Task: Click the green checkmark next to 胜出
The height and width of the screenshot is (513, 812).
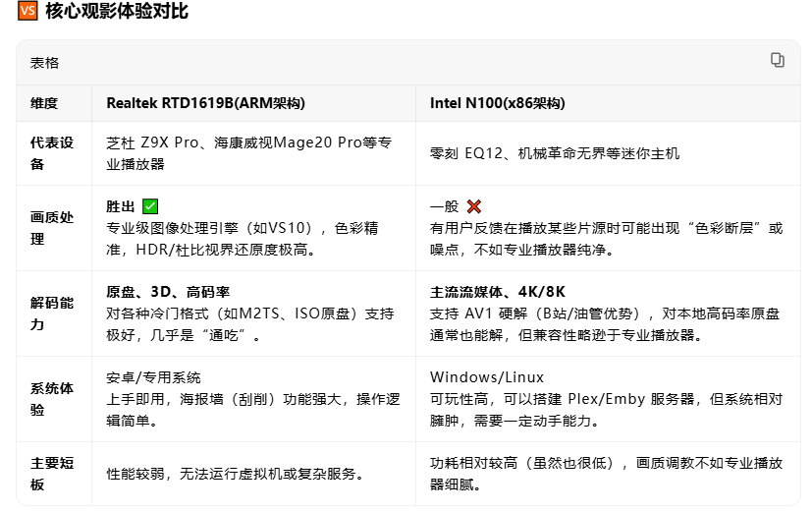Action: (x=150, y=206)
